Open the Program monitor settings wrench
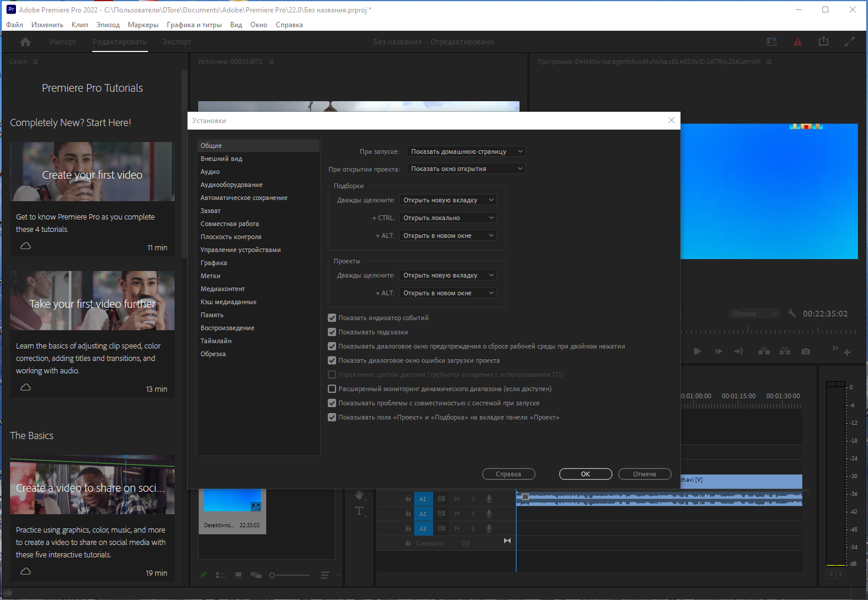This screenshot has height=600, width=868. click(792, 314)
